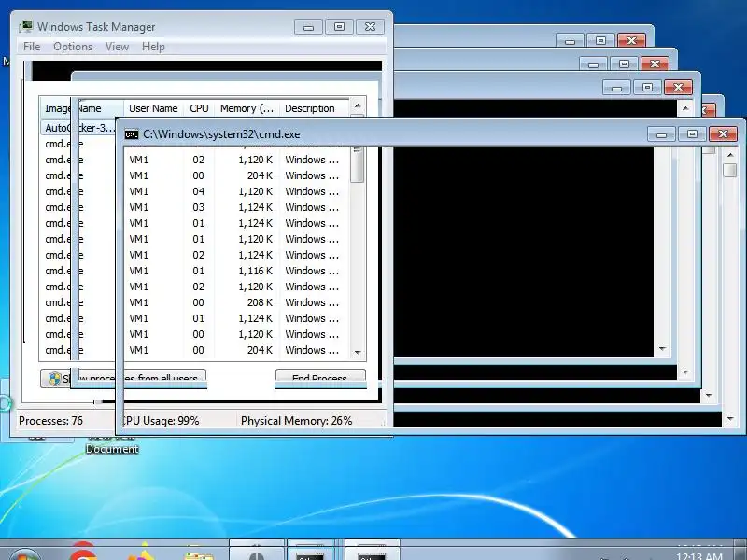This screenshot has height=560, width=747.
Task: Close the Windows Task Manager window
Action: click(x=370, y=27)
